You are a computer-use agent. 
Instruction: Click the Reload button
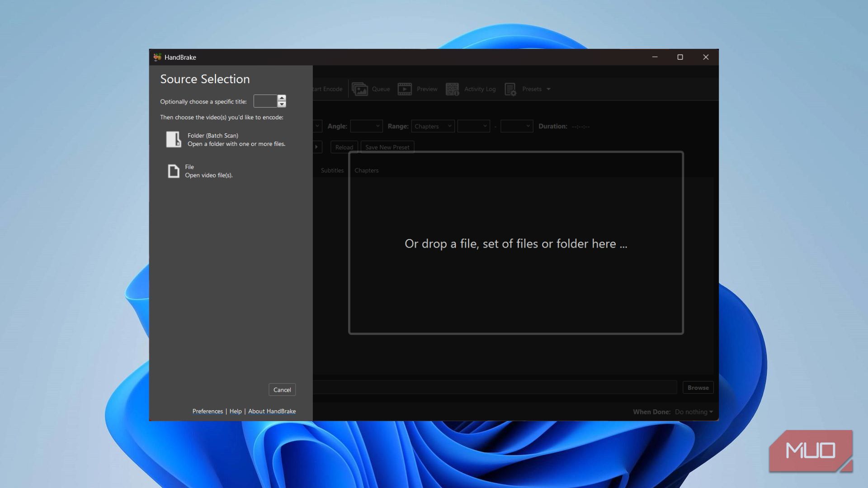[x=344, y=147]
